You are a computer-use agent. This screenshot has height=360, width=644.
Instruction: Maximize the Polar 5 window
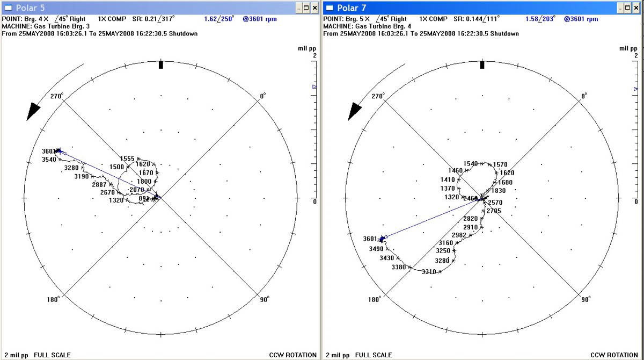[x=306, y=8]
